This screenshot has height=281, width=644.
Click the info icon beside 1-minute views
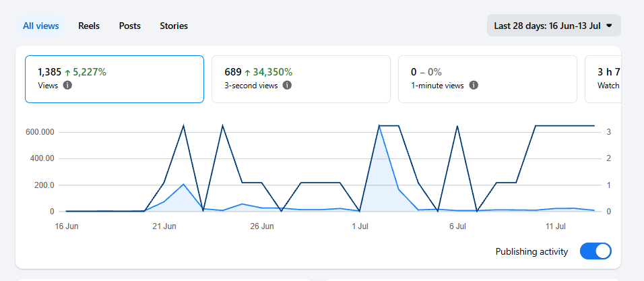click(x=474, y=86)
